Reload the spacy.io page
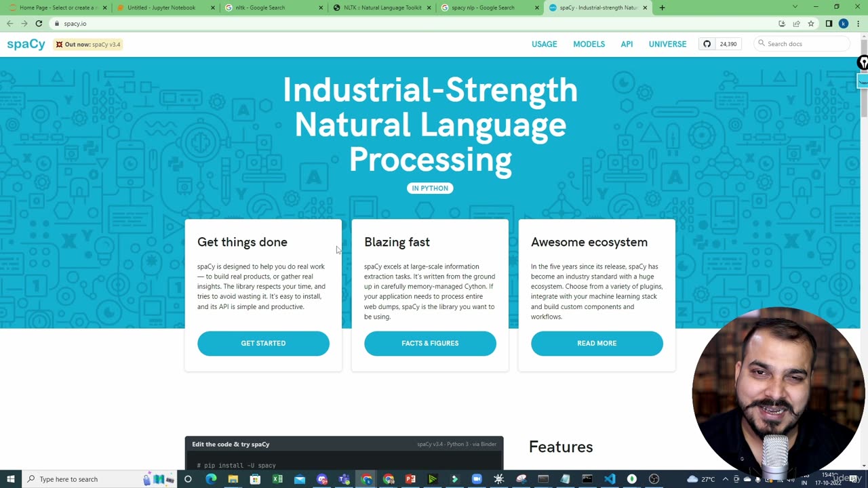Viewport: 868px width, 488px height. tap(39, 23)
